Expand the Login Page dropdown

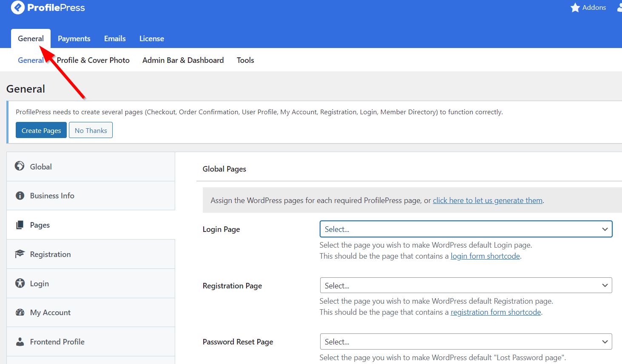[x=466, y=229]
